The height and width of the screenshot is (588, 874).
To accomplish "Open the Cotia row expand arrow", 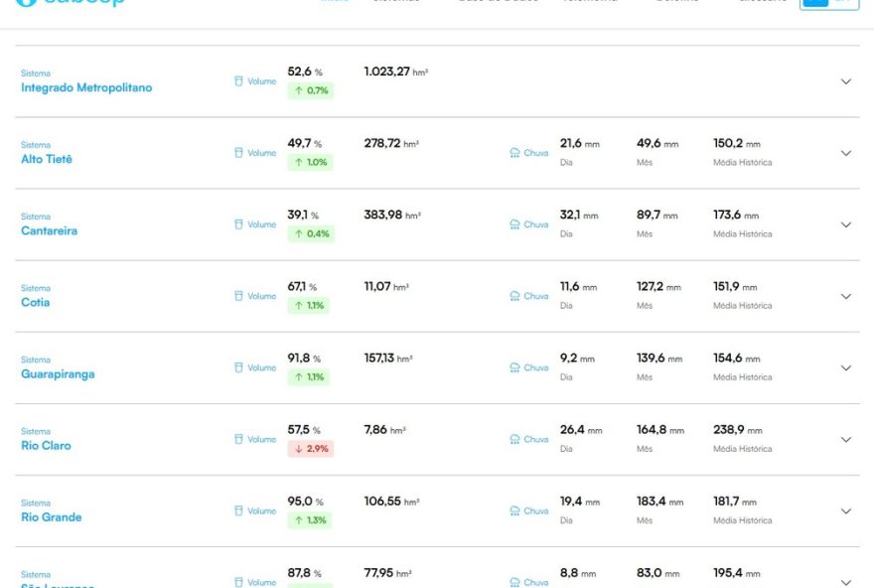I will [846, 296].
